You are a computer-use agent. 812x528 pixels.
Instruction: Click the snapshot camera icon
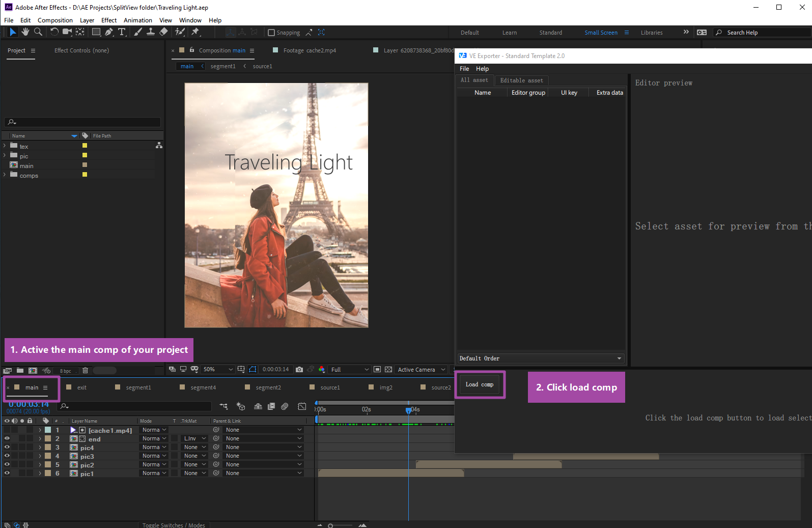pos(299,370)
